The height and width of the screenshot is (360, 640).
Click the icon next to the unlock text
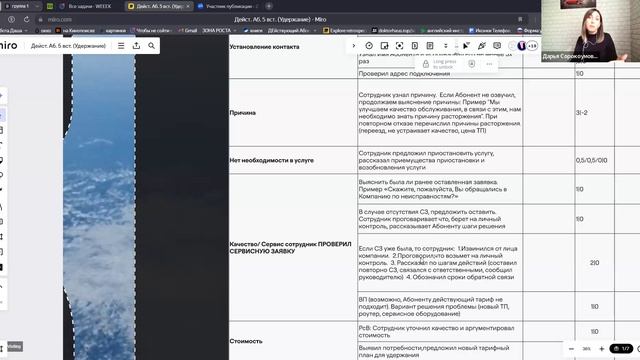coord(471,64)
